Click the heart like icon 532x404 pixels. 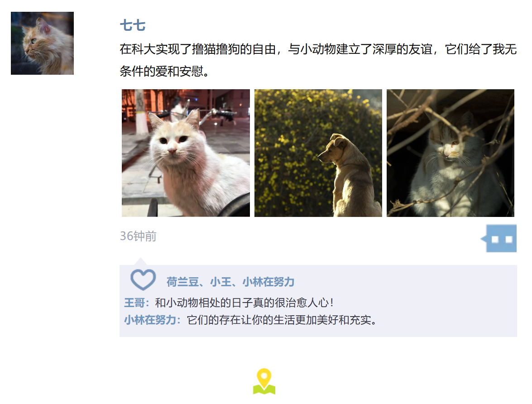coord(143,280)
